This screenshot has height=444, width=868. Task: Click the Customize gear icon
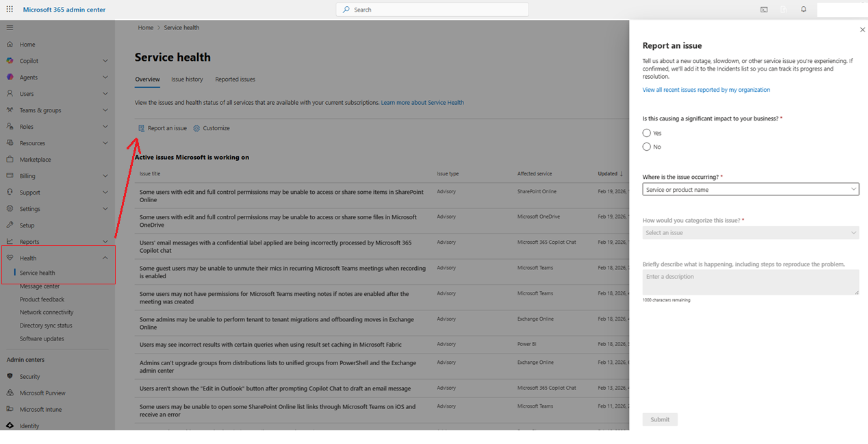click(x=196, y=128)
